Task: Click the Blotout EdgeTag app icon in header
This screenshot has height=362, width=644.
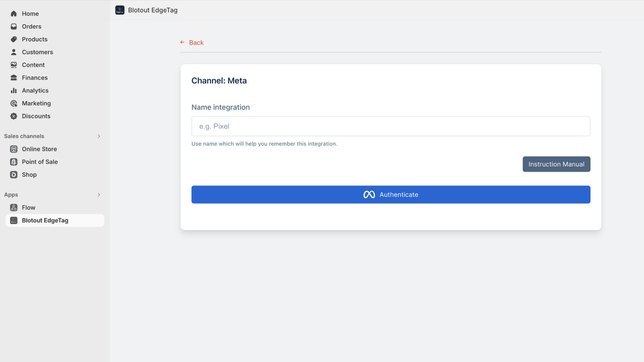Action: pos(119,10)
